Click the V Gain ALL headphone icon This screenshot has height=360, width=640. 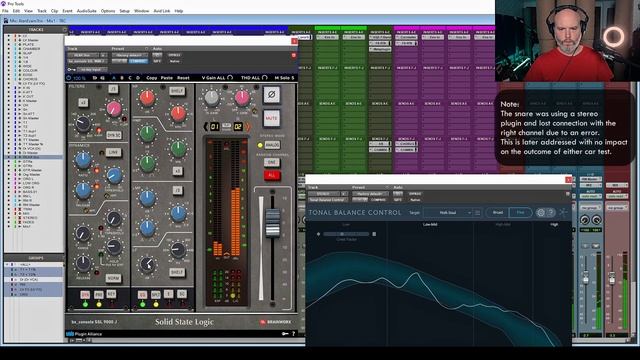pyautogui.click(x=230, y=78)
